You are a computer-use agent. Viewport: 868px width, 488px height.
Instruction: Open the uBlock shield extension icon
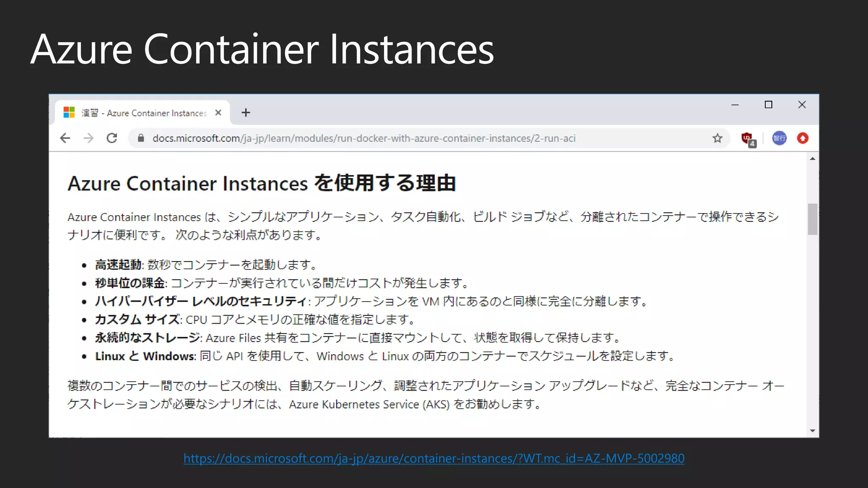tap(748, 139)
